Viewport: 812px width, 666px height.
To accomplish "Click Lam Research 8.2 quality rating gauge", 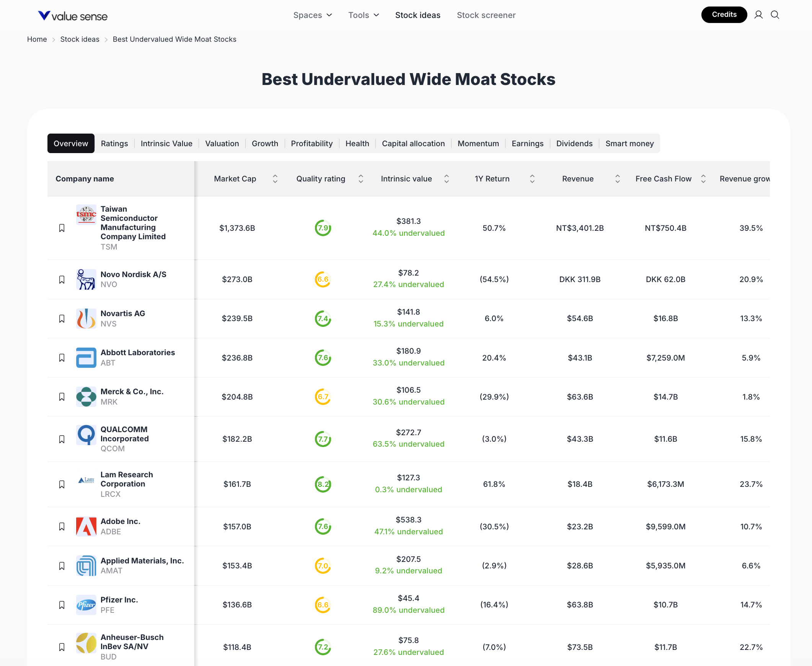I will point(323,484).
